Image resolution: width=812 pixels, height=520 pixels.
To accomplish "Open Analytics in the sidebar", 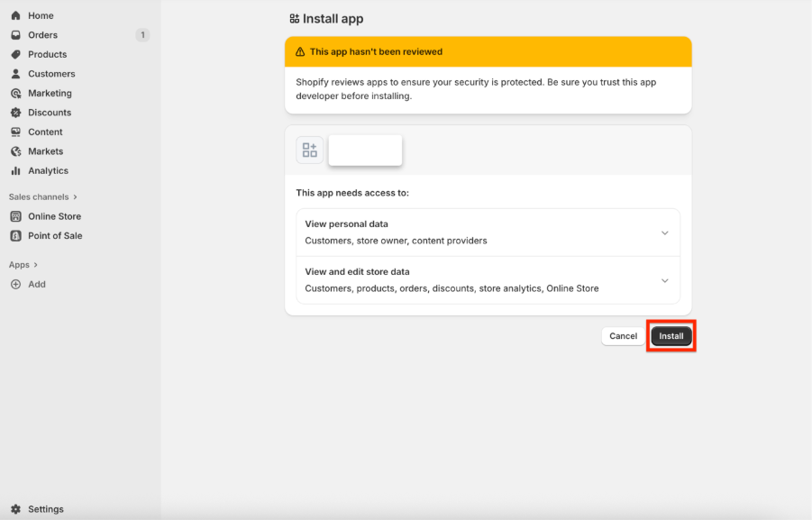I will click(x=48, y=170).
